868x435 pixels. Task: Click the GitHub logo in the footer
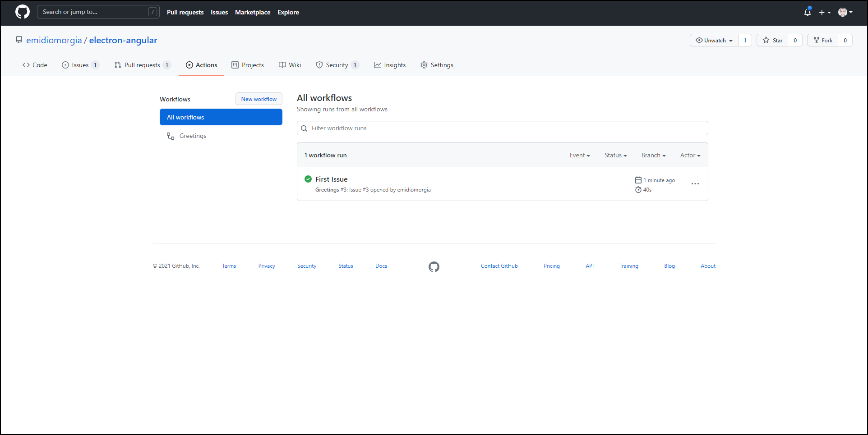pyautogui.click(x=434, y=267)
